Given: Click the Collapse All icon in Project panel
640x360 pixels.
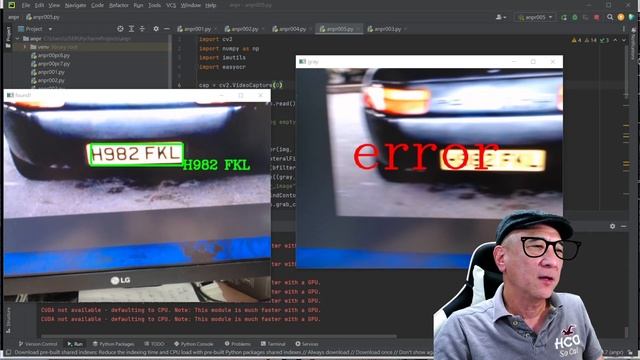Looking at the screenshot, I should 142,29.
